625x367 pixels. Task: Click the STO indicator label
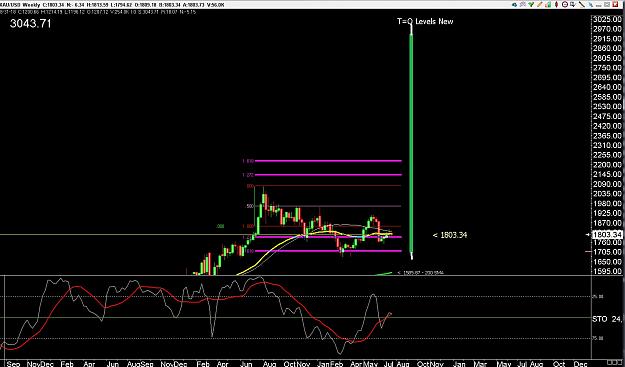click(600, 319)
